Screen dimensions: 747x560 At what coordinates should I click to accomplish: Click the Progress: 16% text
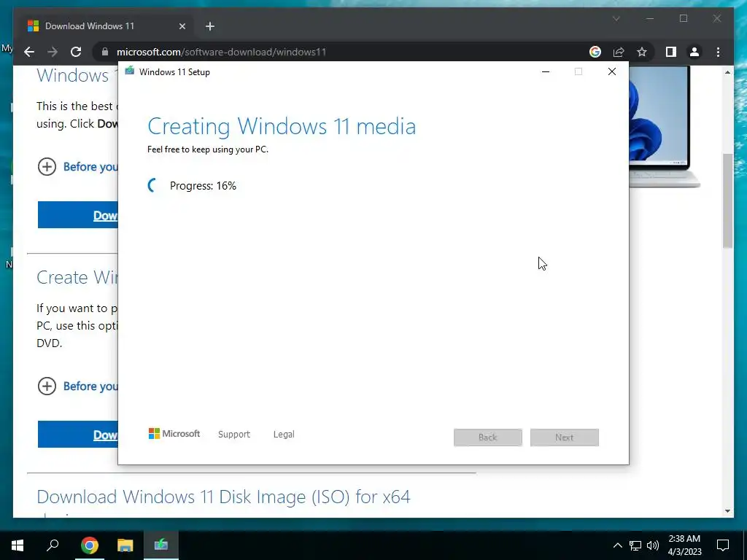[x=203, y=186]
